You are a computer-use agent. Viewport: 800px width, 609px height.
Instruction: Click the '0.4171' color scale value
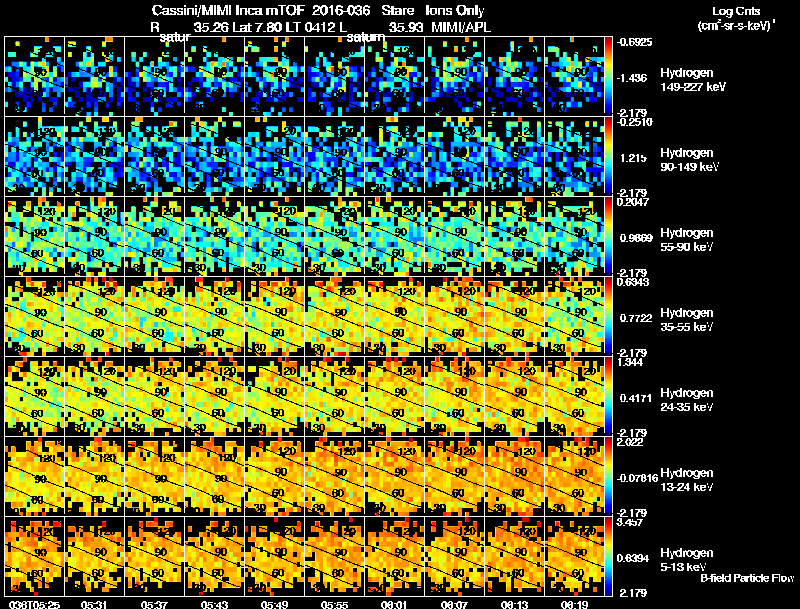click(636, 398)
